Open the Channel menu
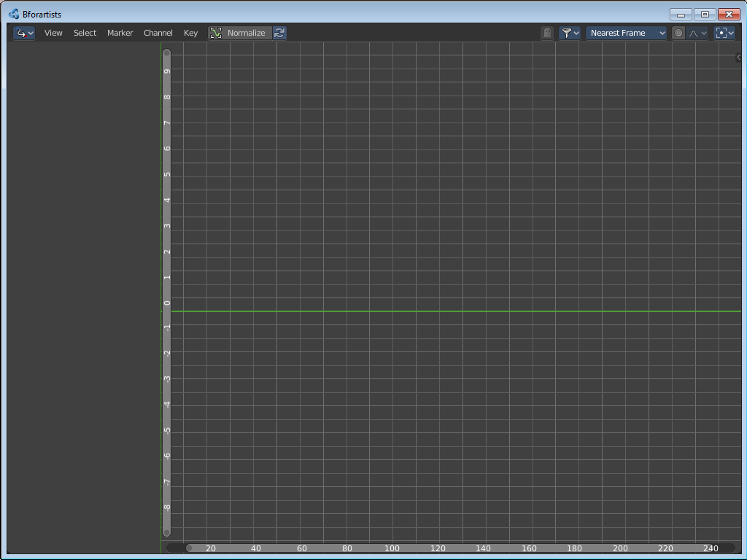This screenshot has width=747, height=560. click(158, 33)
